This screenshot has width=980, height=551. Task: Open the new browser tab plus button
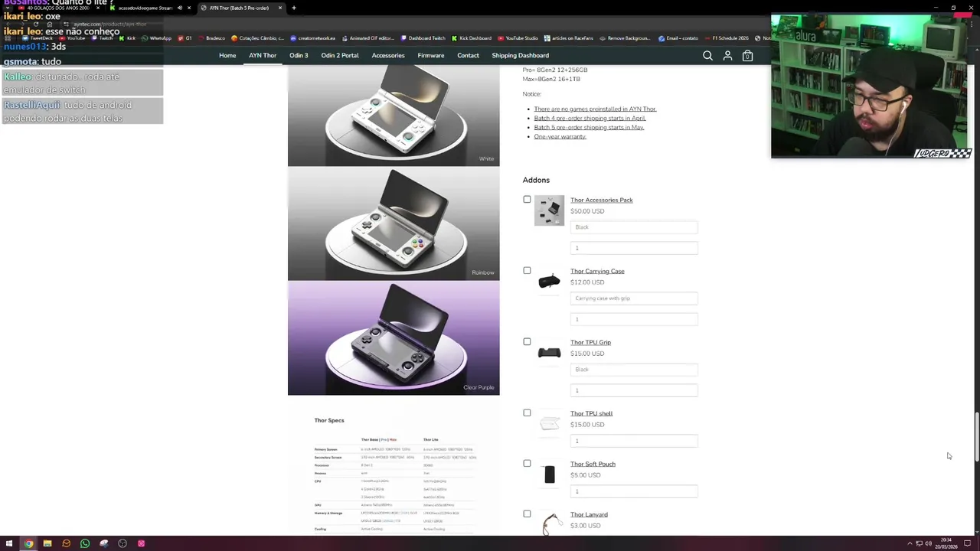[x=293, y=8]
